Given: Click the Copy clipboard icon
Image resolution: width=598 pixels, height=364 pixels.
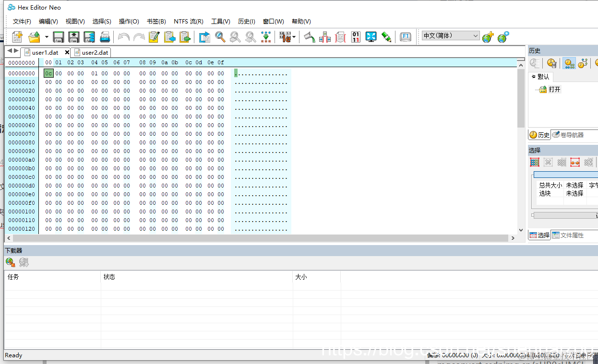Looking at the screenshot, I should 169,37.
